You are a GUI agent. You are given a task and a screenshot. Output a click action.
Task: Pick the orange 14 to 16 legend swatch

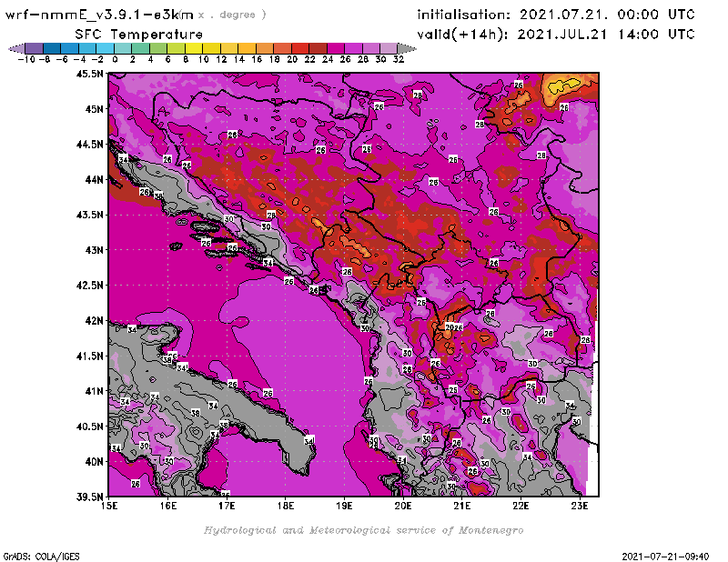tap(247, 48)
